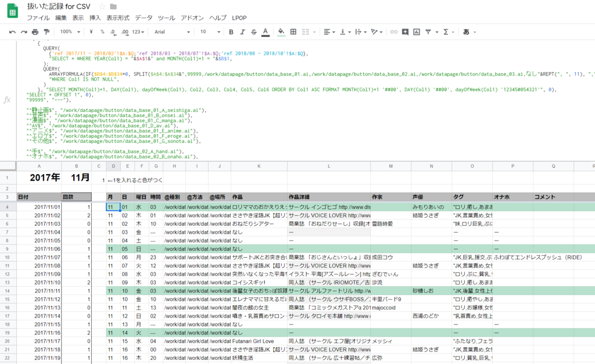Print the spreadsheet using printer icon
Screen dimensions: 595x364
(x=35, y=32)
